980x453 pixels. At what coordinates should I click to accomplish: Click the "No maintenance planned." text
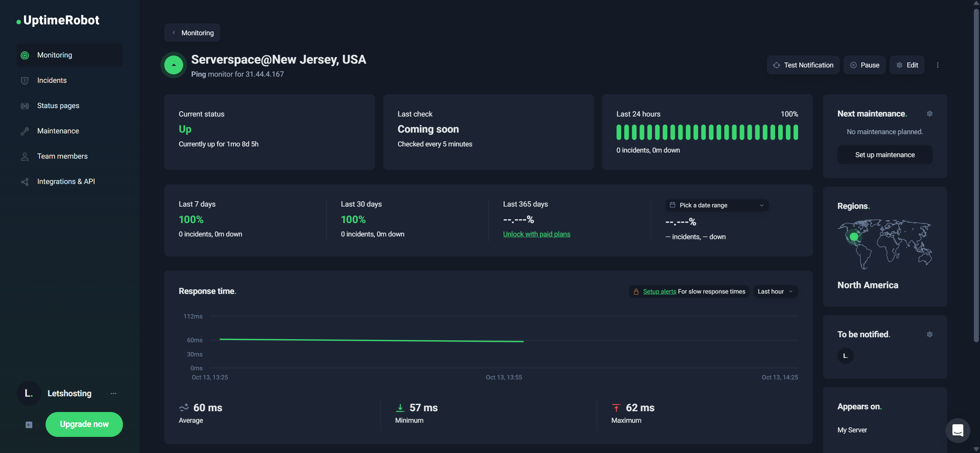tap(885, 132)
